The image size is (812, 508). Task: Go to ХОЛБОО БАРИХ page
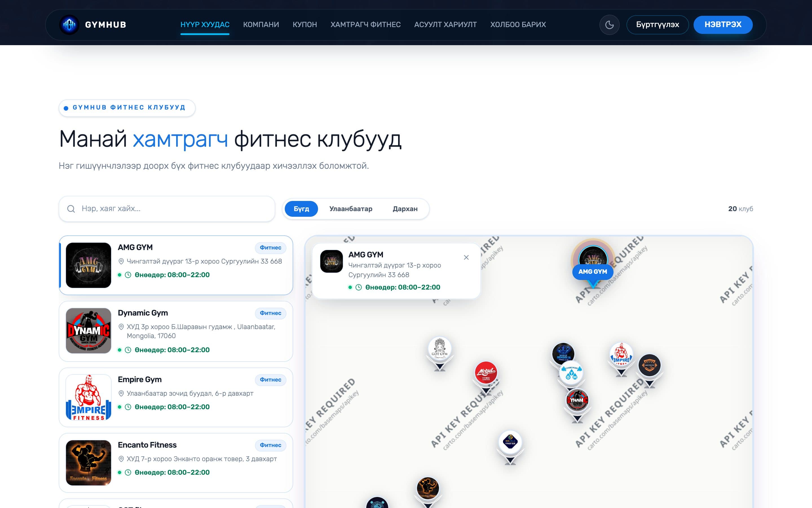518,25
